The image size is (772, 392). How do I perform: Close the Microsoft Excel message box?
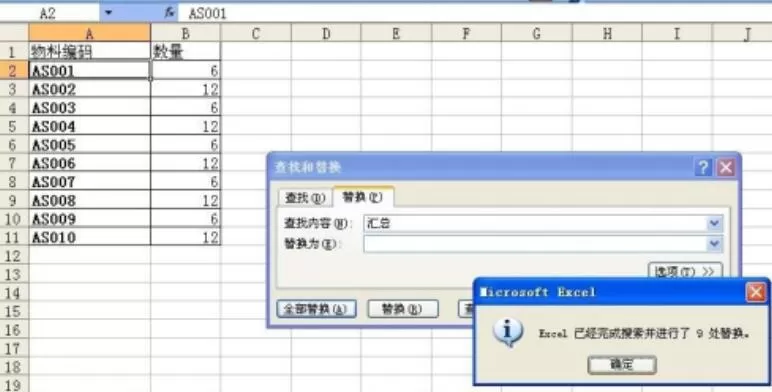[x=756, y=292]
